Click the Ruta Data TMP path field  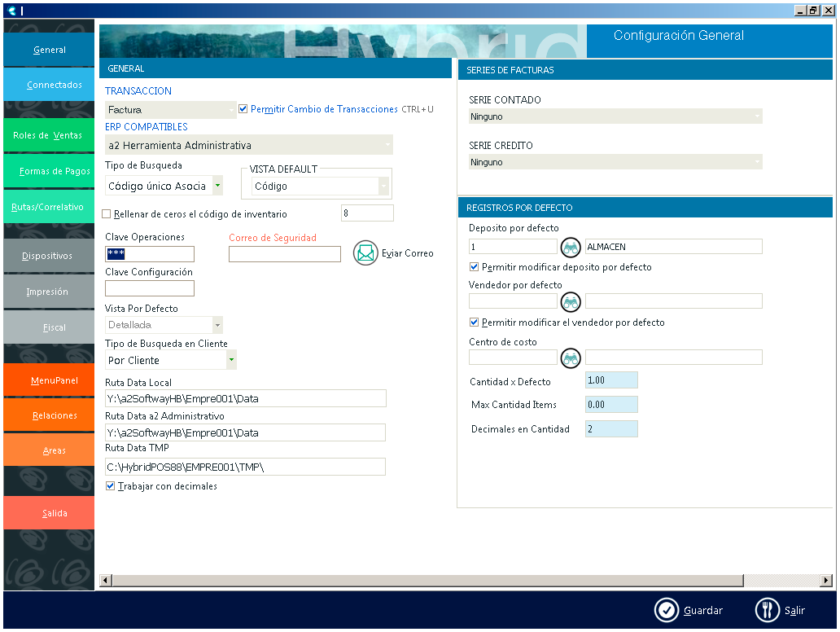pyautogui.click(x=245, y=467)
